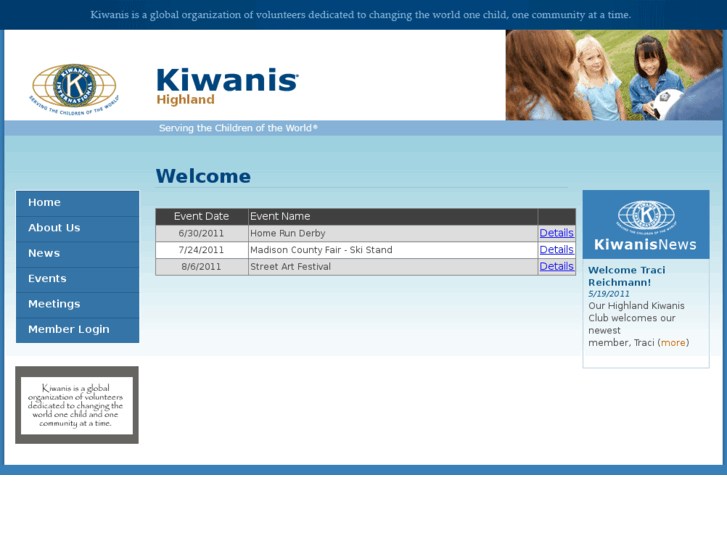This screenshot has width=727, height=545.
Task: Click the '5/19/2011' news date
Action: [609, 294]
